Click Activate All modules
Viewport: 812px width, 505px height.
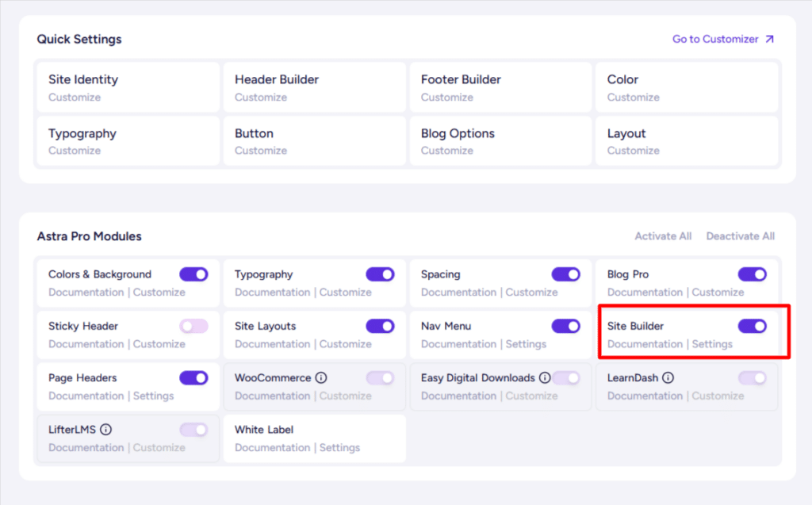[663, 236]
